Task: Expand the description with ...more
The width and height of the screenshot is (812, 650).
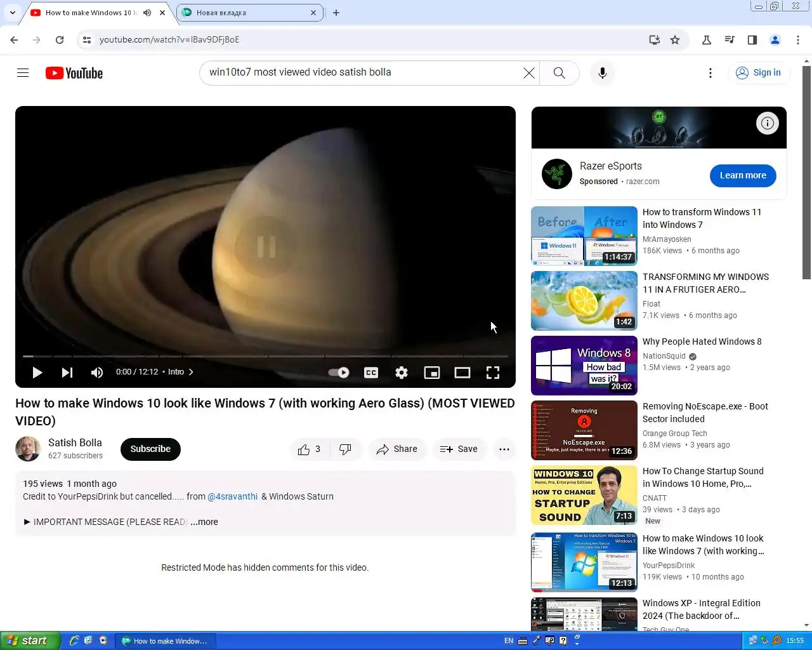Action: 204,522
